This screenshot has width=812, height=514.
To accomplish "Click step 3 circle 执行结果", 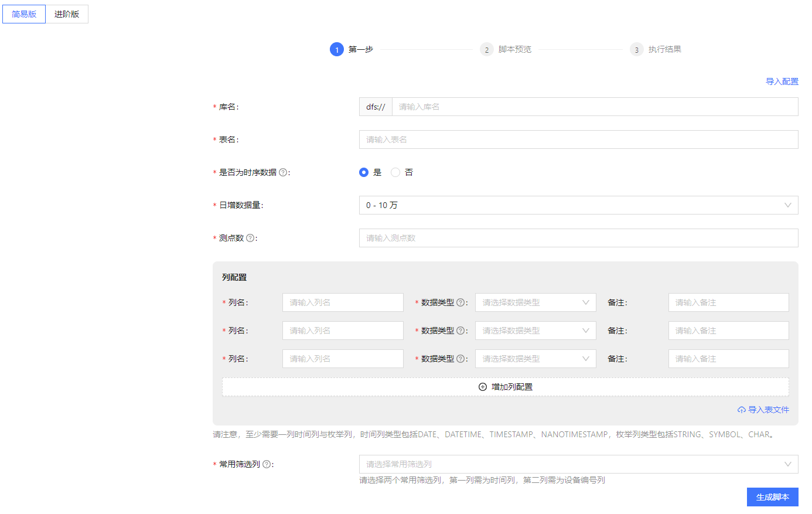I will click(637, 49).
